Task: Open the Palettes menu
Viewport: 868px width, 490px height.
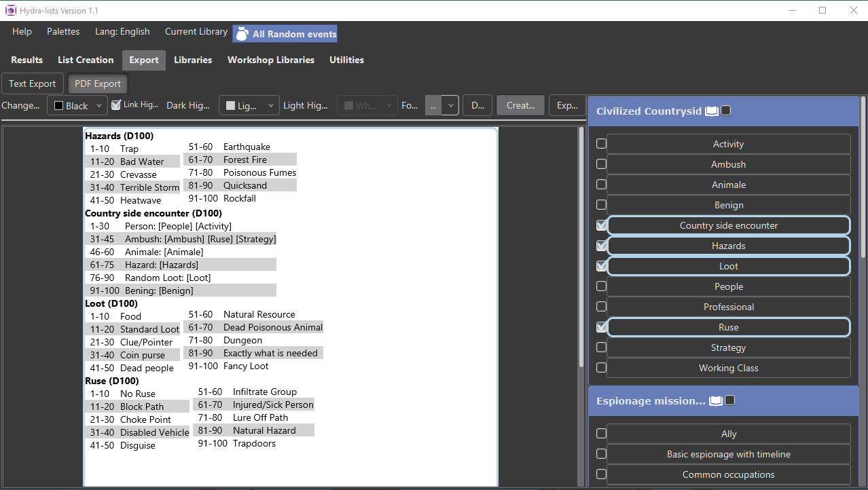Action: tap(62, 31)
